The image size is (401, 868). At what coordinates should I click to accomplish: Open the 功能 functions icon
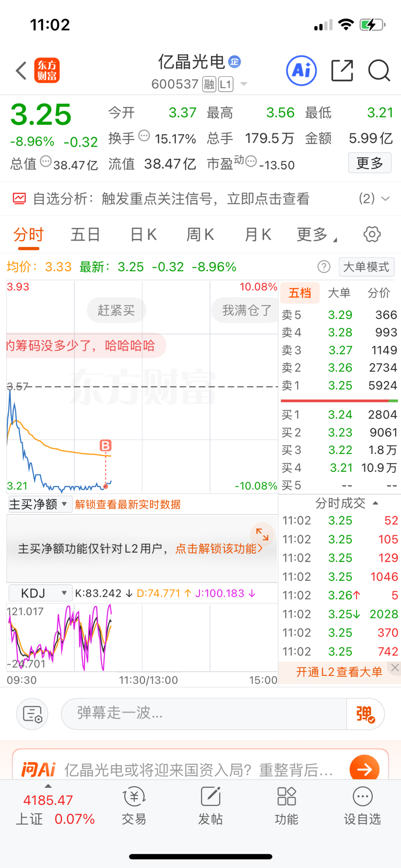point(287,806)
